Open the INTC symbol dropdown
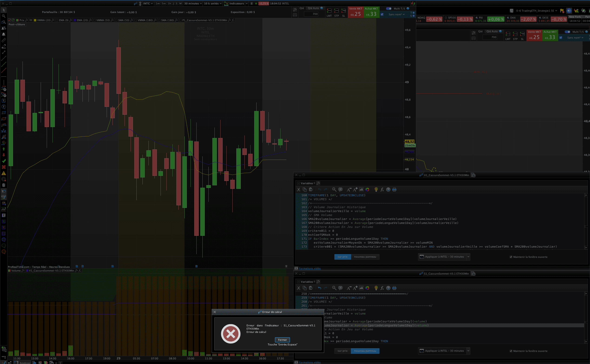The width and height of the screenshot is (590, 364). (x=148, y=3)
